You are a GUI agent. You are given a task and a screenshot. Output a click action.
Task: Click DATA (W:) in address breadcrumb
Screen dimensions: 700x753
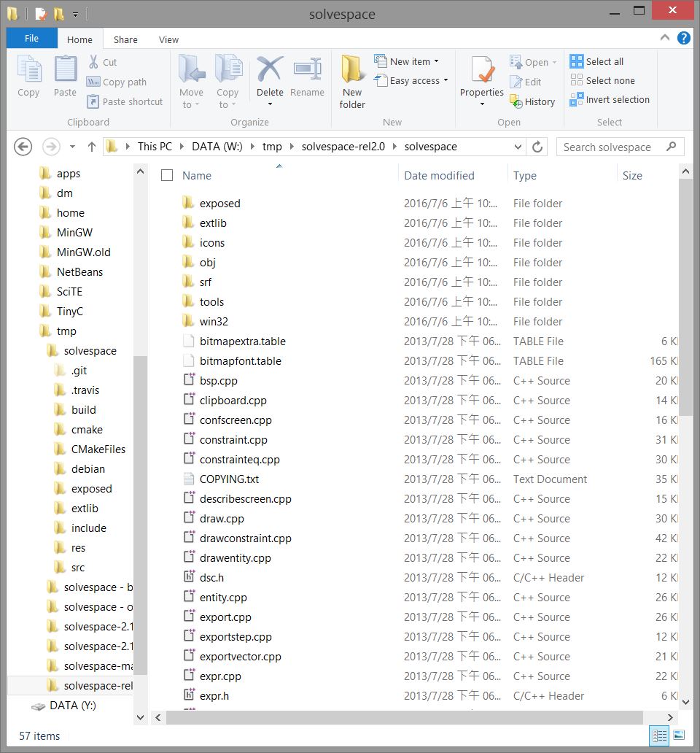click(217, 147)
